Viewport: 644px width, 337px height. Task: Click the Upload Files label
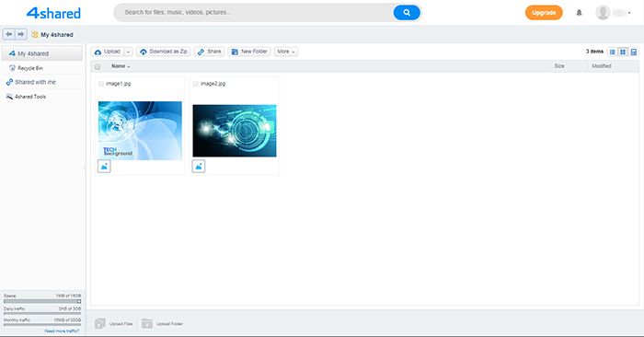point(121,324)
